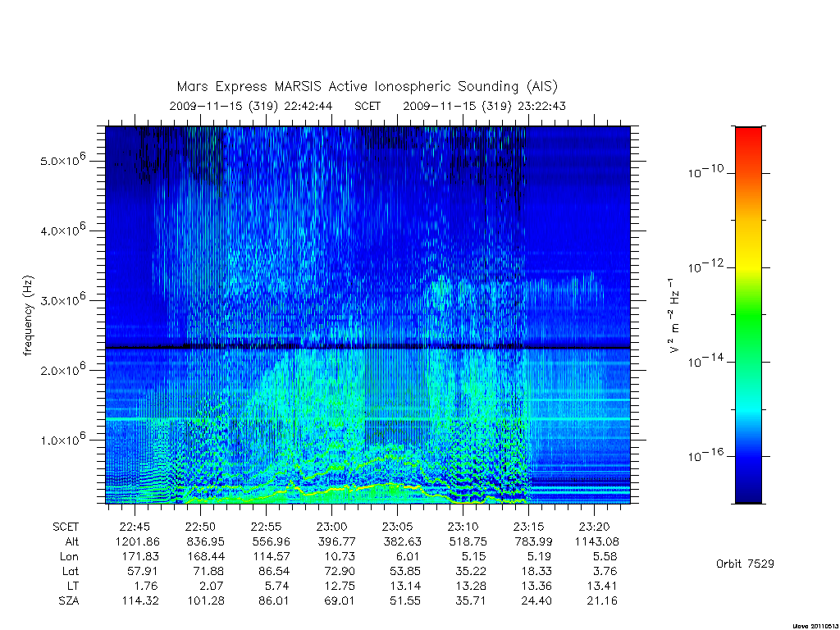Screen dimensions: 840x630
Task: Click the 'SZA' row header
Action: pyautogui.click(x=69, y=601)
